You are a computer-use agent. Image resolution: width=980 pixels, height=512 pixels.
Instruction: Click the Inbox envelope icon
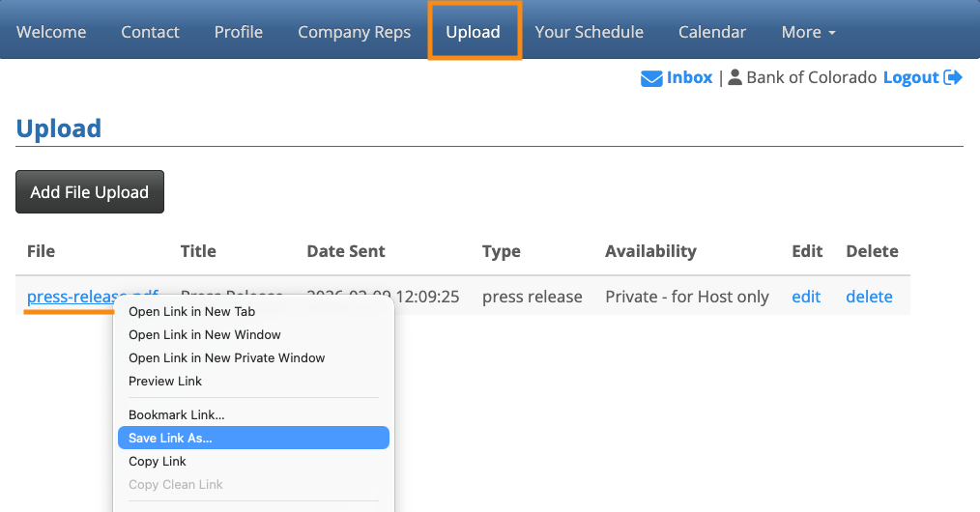pyautogui.click(x=650, y=78)
